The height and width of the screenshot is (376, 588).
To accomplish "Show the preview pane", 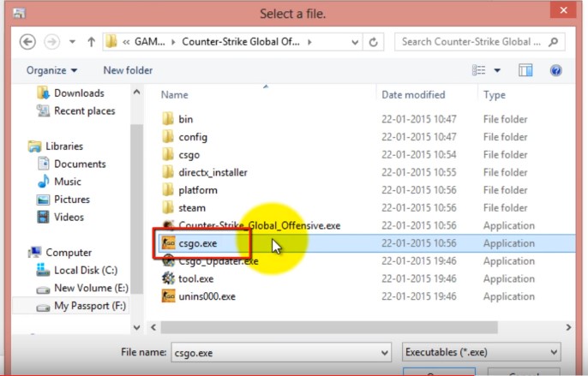I will 525,70.
